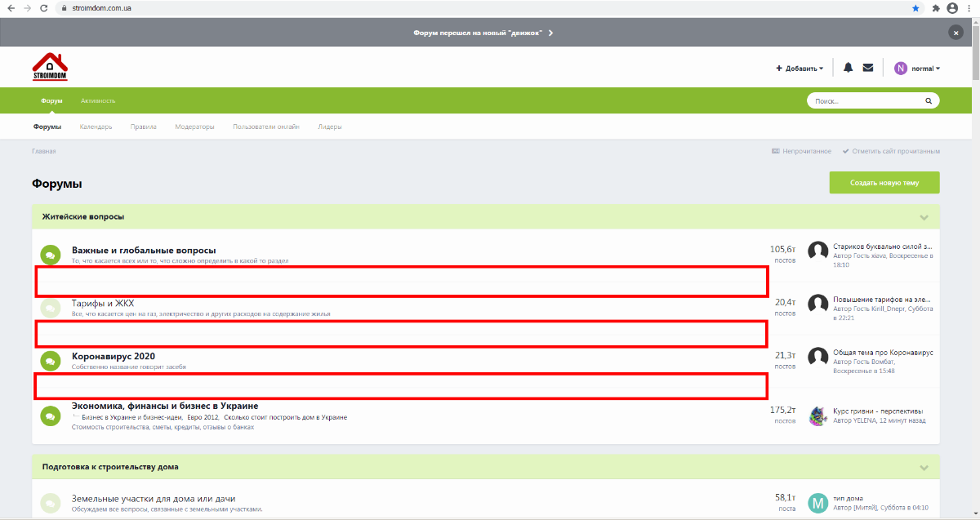Screen dimensions: 980x520
Task: Dismiss the announcement banner with X
Action: click(956, 33)
